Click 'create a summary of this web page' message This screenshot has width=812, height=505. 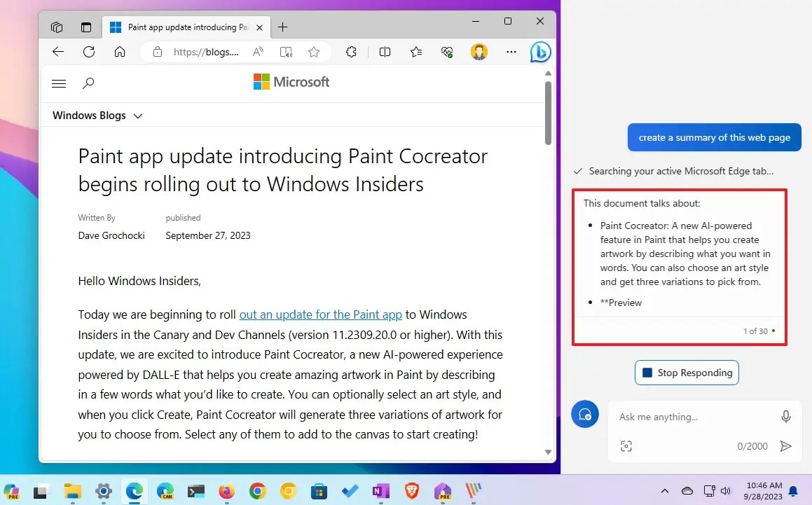(x=714, y=138)
